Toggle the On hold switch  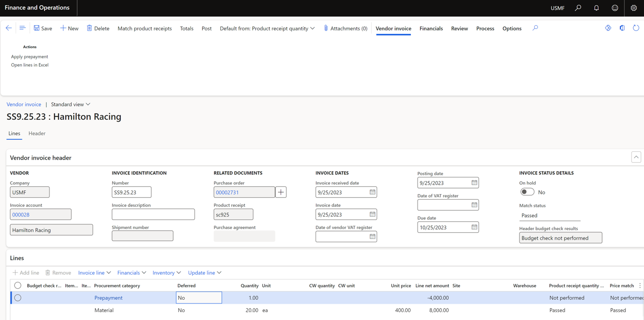pyautogui.click(x=527, y=192)
